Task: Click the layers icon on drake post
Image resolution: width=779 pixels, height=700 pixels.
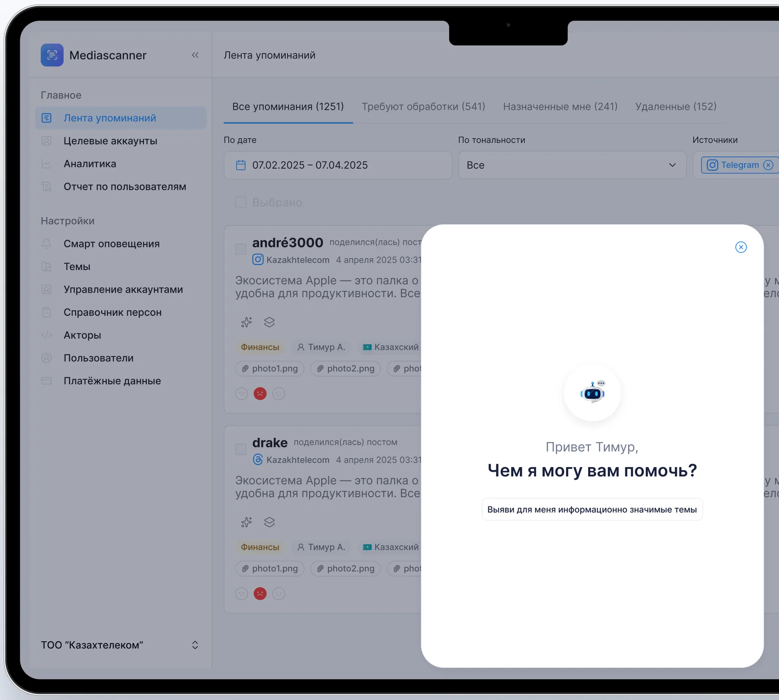Action: (270, 522)
